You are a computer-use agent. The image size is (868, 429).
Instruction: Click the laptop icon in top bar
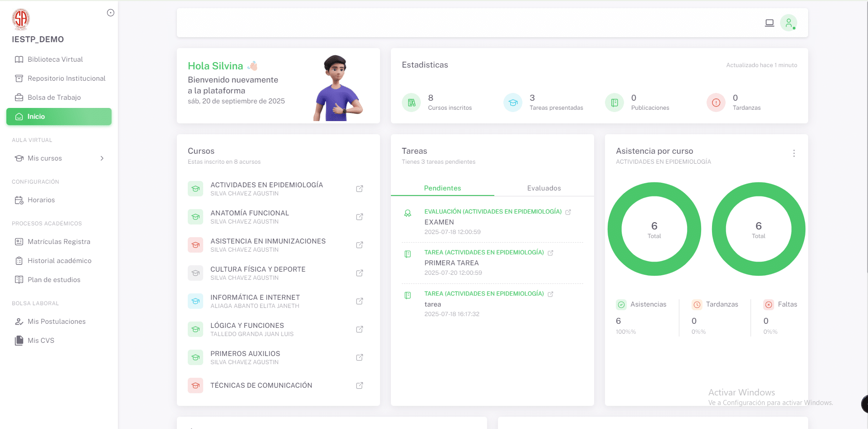(x=769, y=23)
